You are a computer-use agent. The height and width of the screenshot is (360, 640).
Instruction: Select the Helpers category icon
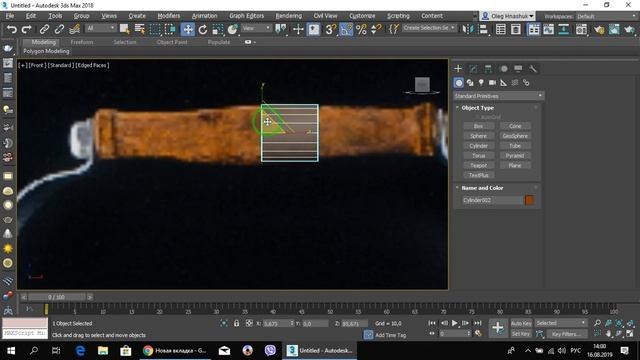(504, 83)
